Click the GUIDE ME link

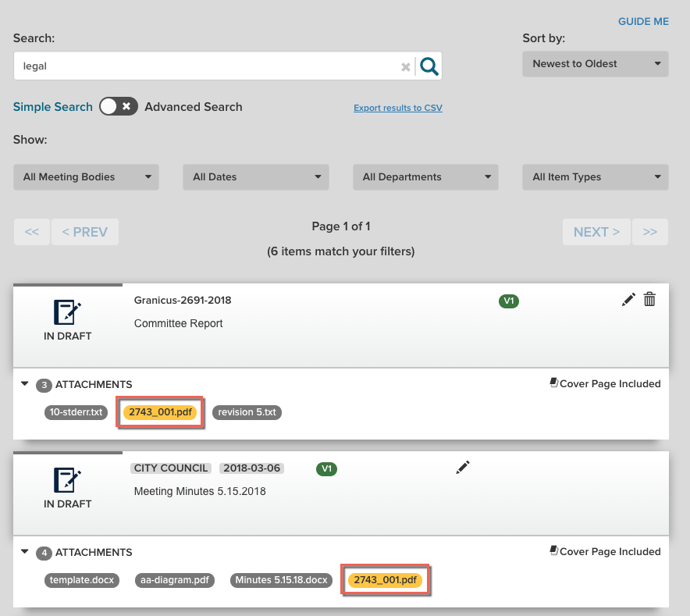[x=643, y=22]
